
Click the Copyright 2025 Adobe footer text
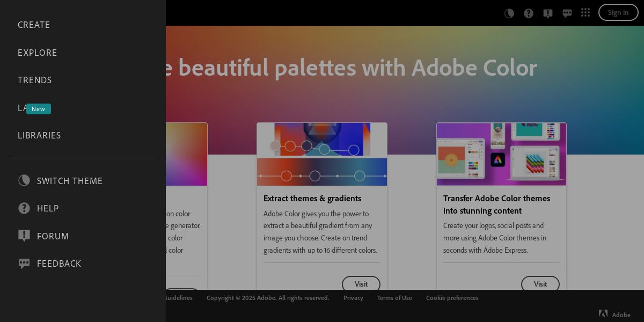pyautogui.click(x=268, y=298)
